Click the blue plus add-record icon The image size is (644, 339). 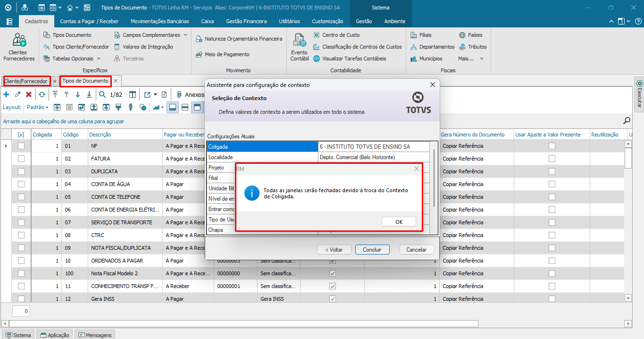click(6, 94)
